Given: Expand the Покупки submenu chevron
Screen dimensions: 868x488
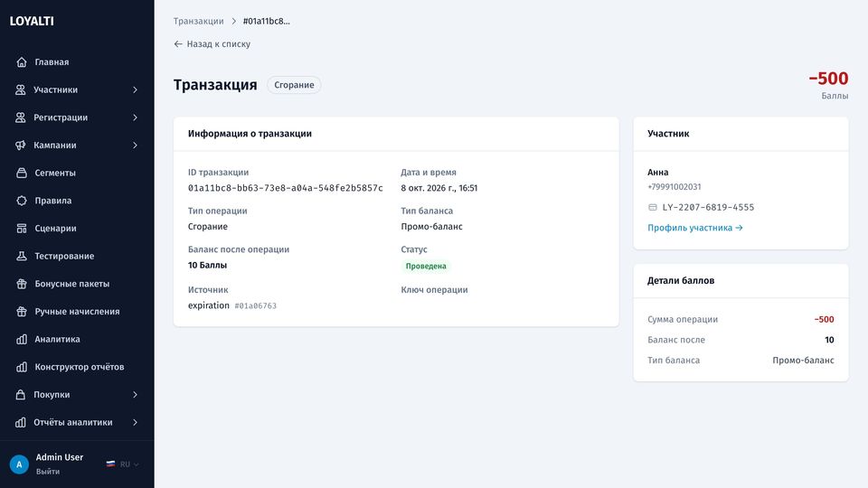Looking at the screenshot, I should pyautogui.click(x=135, y=395).
